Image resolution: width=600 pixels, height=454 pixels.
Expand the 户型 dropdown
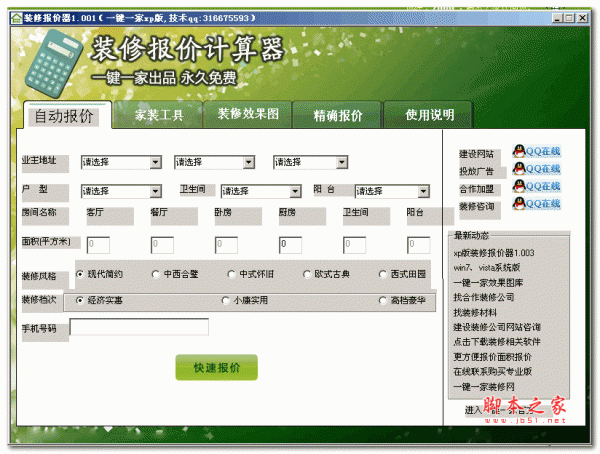121,191
